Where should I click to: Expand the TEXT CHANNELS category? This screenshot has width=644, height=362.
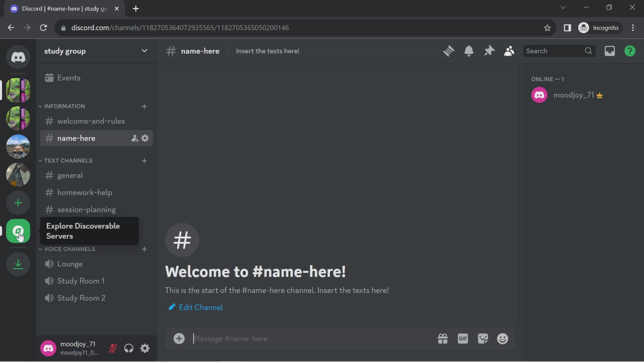pos(68,160)
